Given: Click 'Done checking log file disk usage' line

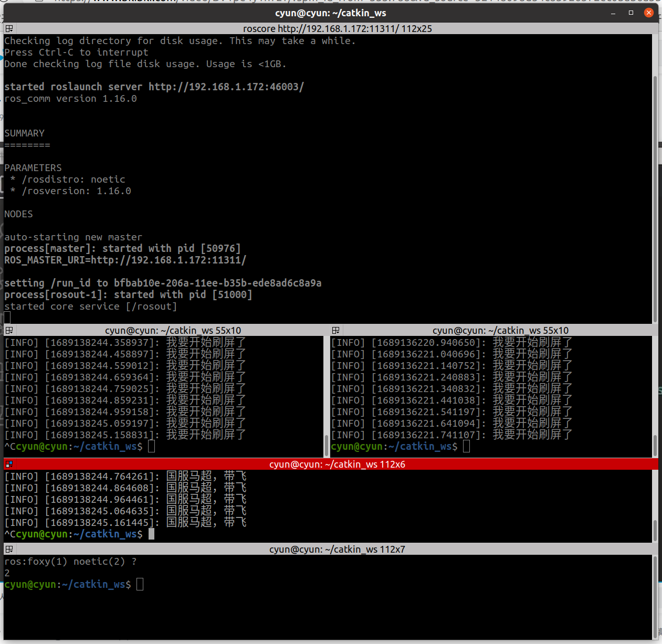Looking at the screenshot, I should pyautogui.click(x=145, y=64).
